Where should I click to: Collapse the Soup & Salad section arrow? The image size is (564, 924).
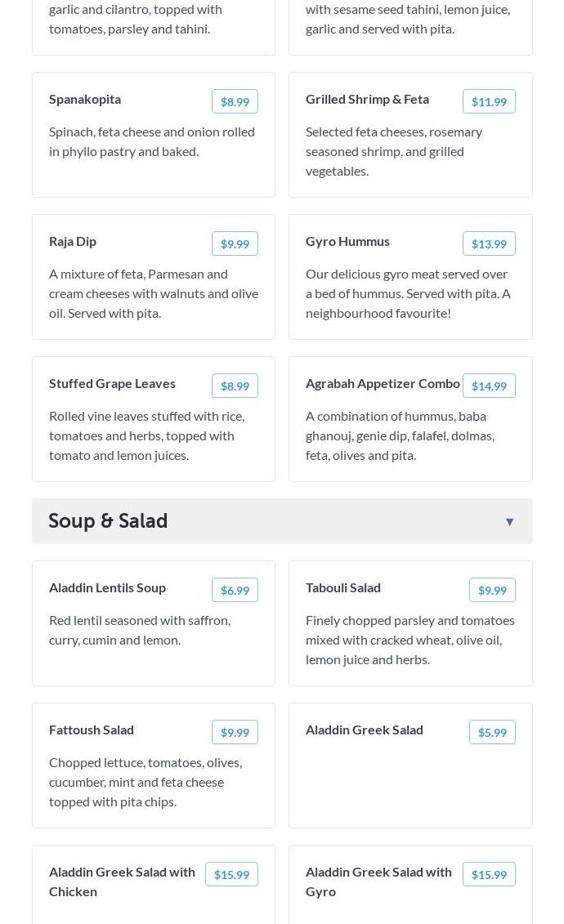[509, 522]
